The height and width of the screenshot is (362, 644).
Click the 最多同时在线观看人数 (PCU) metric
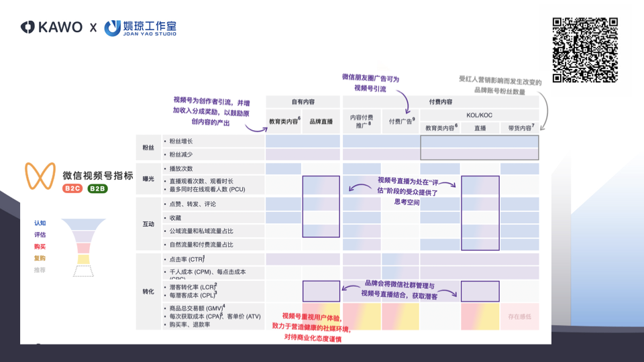click(207, 189)
